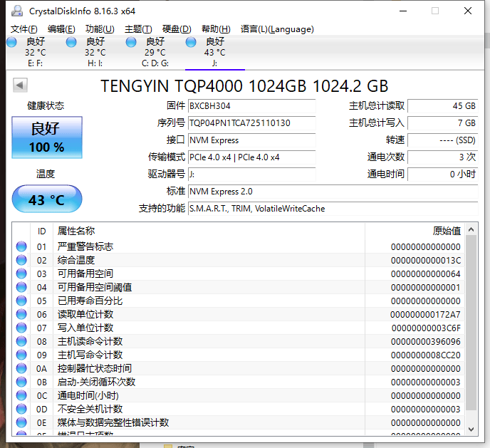Click raw value 000000008CC20
Image resolution: width=490 pixels, height=448 pixels.
(426, 355)
